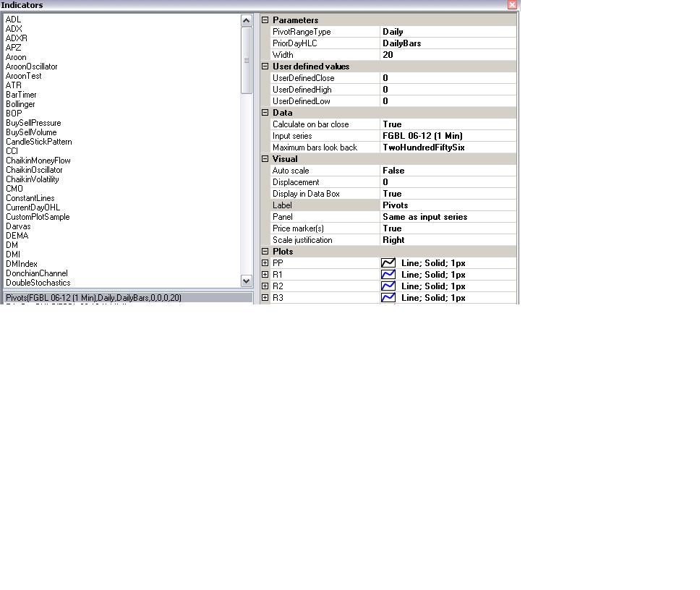Image resolution: width=700 pixels, height=590 pixels.
Task: Select ConstantLines indicator
Action: [30, 198]
